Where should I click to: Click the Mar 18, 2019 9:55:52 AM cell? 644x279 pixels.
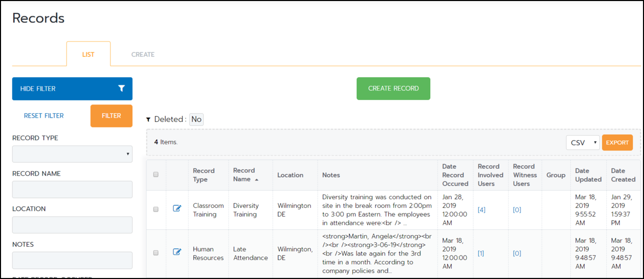click(x=588, y=210)
